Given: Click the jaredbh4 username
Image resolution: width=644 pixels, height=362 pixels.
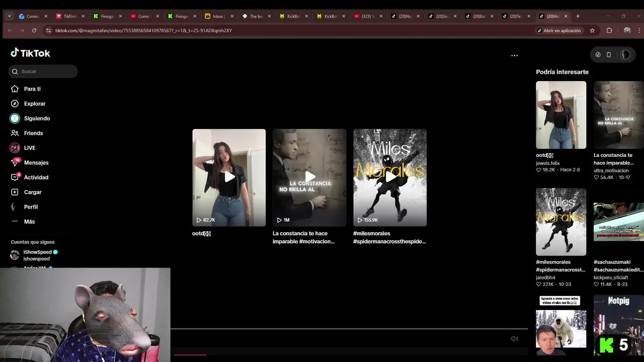Looking at the screenshot, I should pyautogui.click(x=545, y=278).
